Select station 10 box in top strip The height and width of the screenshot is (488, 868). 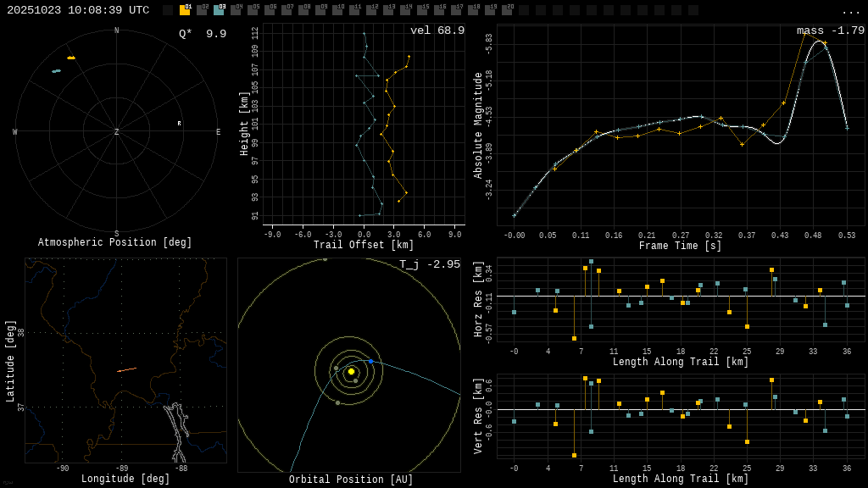337,10
